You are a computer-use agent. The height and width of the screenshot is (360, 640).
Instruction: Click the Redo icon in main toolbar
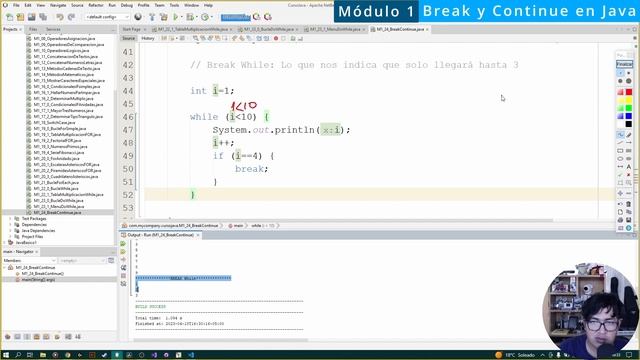point(71,17)
